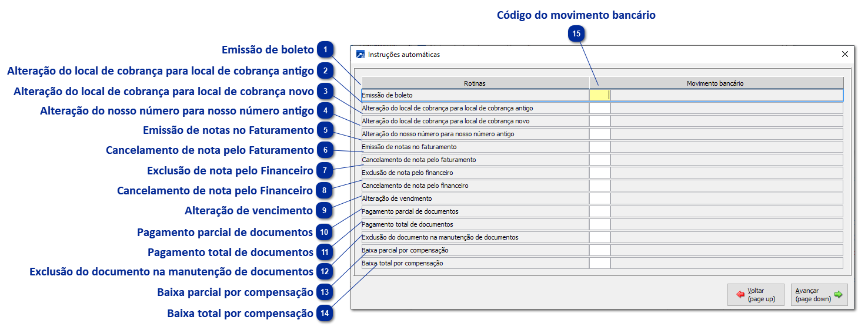Image resolution: width=868 pixels, height=330 pixels.
Task: Click the Movimento bancário column header
Action: point(715,83)
